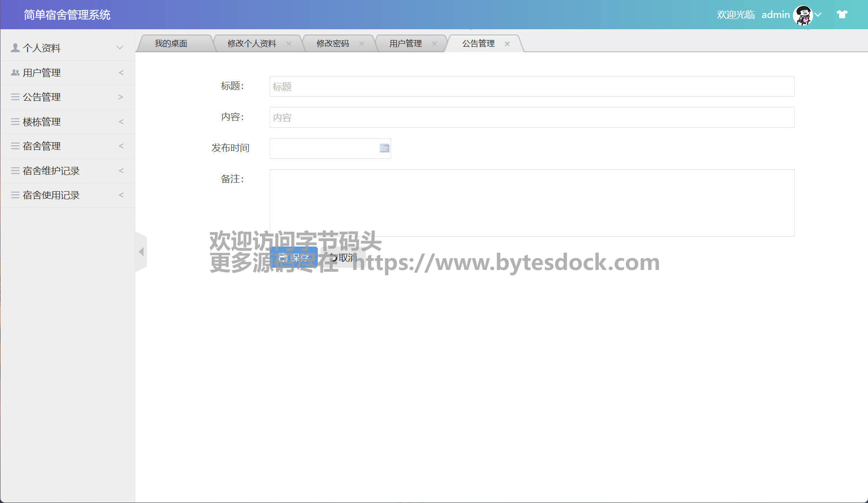Click the 用户管理 group icon

[x=15, y=72]
